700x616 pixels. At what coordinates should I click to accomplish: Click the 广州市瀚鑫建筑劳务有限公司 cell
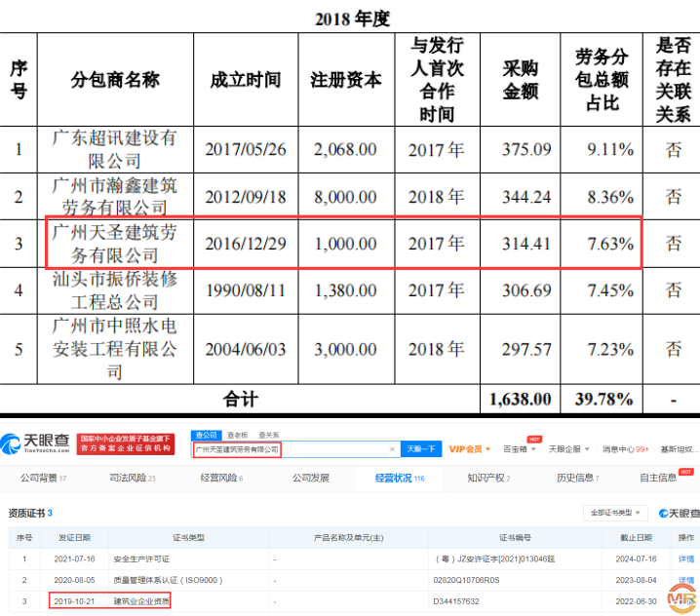click(115, 197)
